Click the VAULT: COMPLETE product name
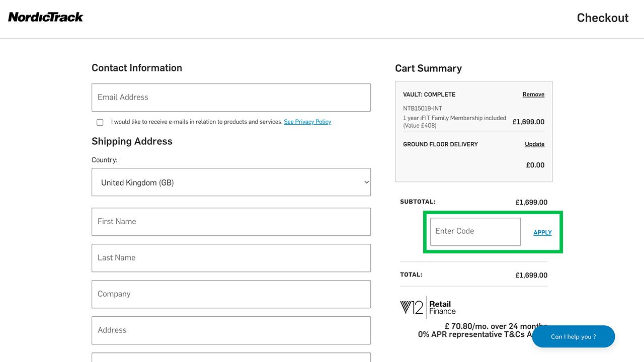The height and width of the screenshot is (362, 644). tap(429, 95)
